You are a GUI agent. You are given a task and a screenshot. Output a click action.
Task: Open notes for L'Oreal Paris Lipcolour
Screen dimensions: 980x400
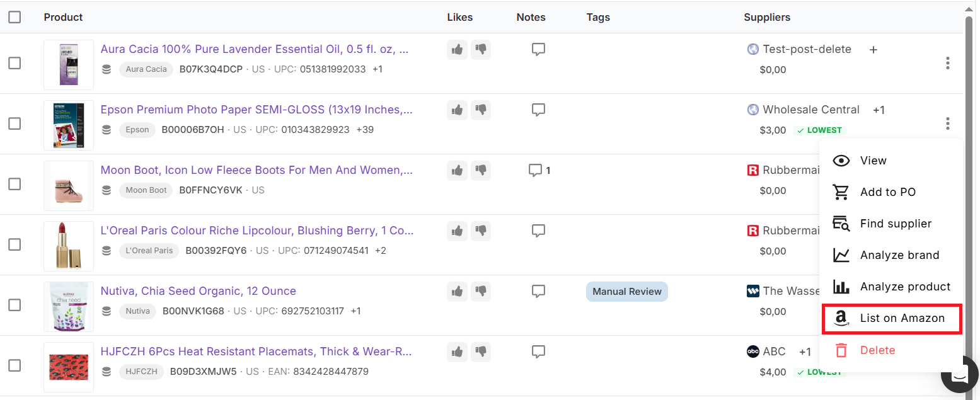click(x=538, y=231)
